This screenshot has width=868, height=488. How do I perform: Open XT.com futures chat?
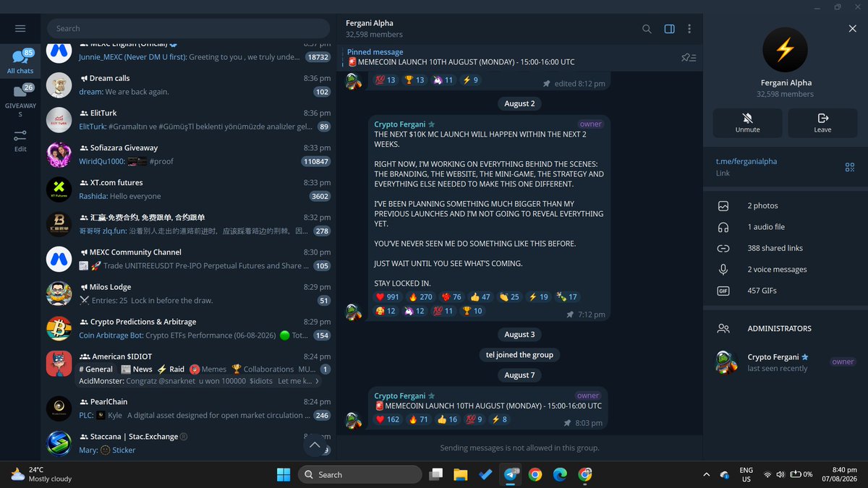pyautogui.click(x=188, y=189)
